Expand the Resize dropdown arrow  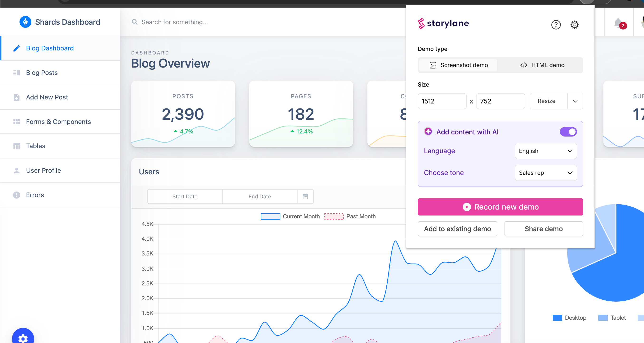[x=575, y=101]
